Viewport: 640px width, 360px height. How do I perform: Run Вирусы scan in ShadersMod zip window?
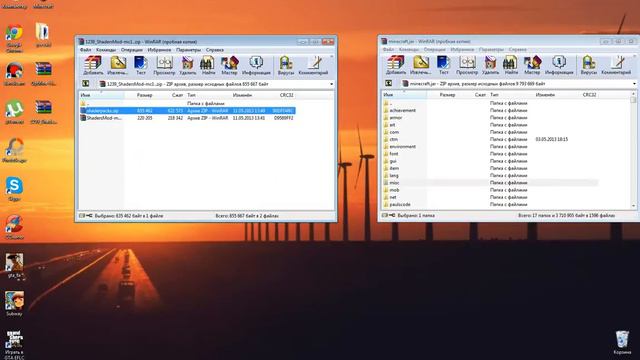[x=286, y=65]
